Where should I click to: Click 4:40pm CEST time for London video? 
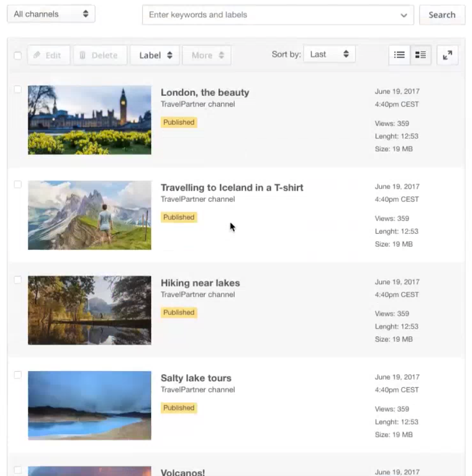[x=397, y=104]
